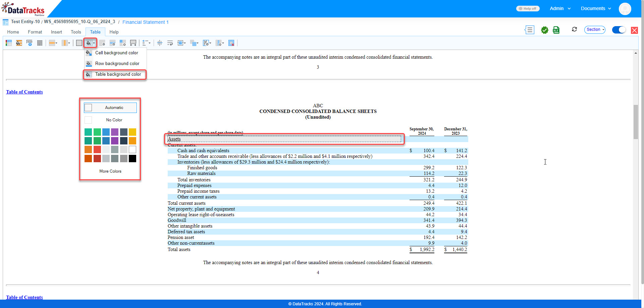Open the Tools tab
This screenshot has height=308, width=644.
tap(76, 32)
